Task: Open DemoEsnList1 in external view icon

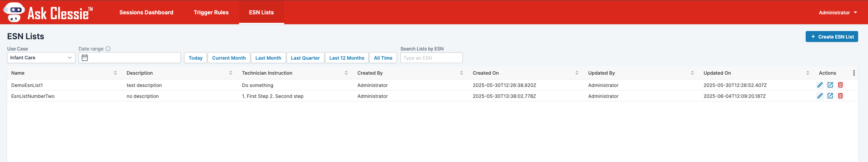Action: (x=830, y=85)
